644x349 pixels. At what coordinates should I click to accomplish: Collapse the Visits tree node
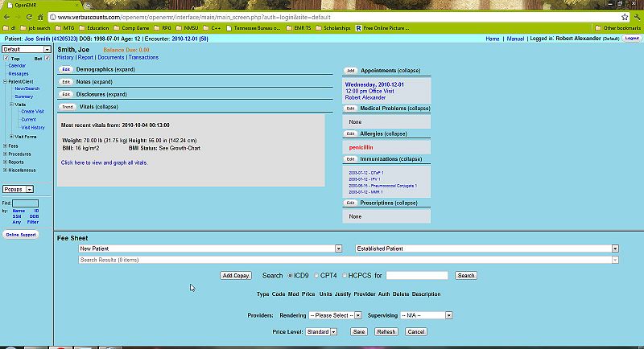[x=12, y=104]
